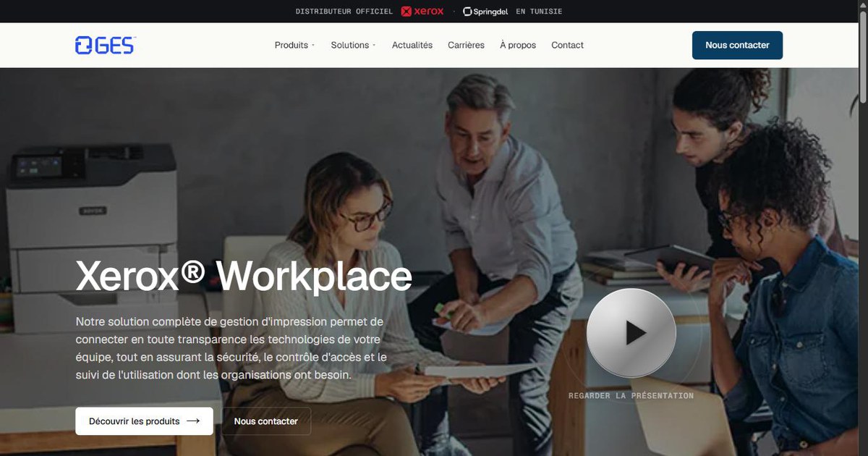Click the Xerox logo in top banner
868x456 pixels.
coord(422,12)
